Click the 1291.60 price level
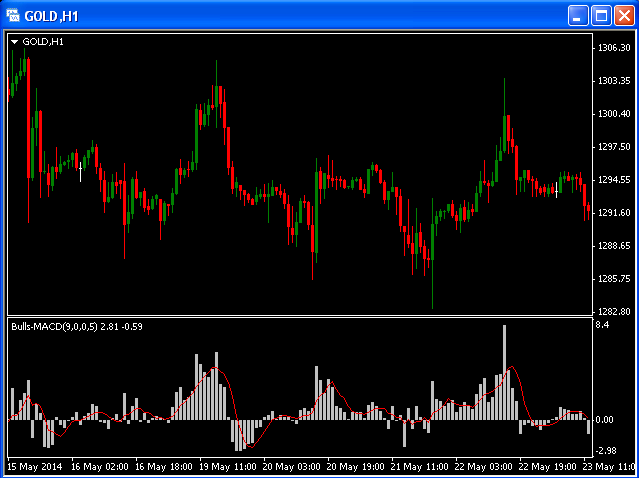This screenshot has height=480, width=640. [x=614, y=213]
